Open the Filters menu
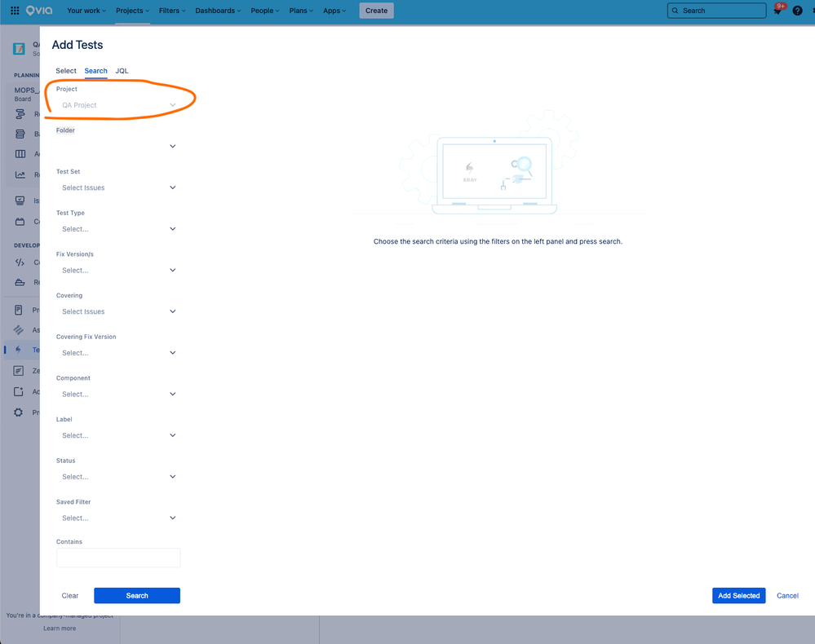 pyautogui.click(x=172, y=11)
